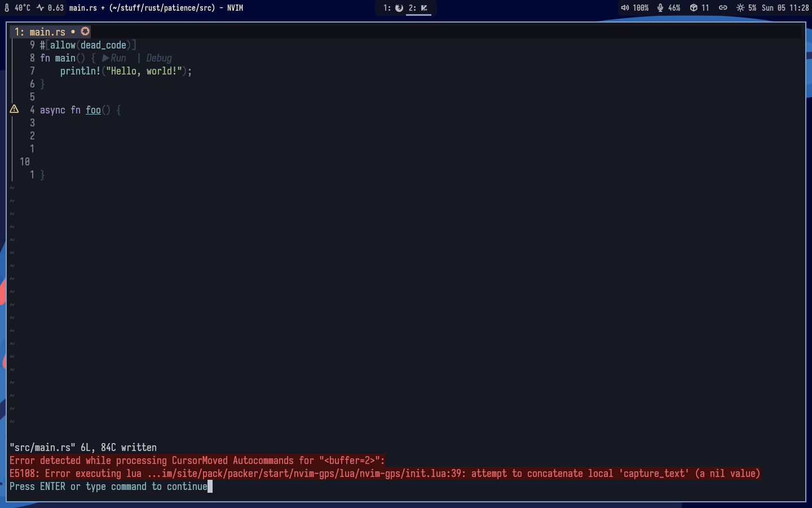The image size is (812, 508).
Task: Click the thermometer temperature icon
Action: [x=7, y=8]
